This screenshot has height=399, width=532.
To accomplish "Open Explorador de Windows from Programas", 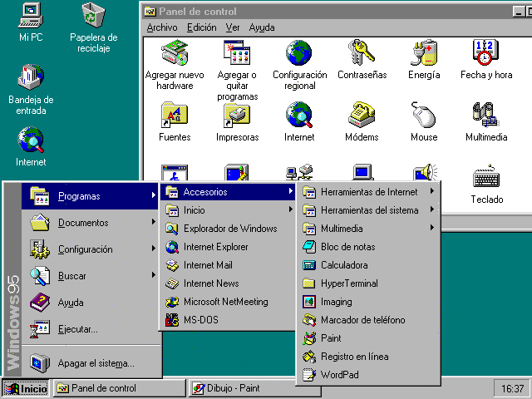I will click(x=228, y=229).
